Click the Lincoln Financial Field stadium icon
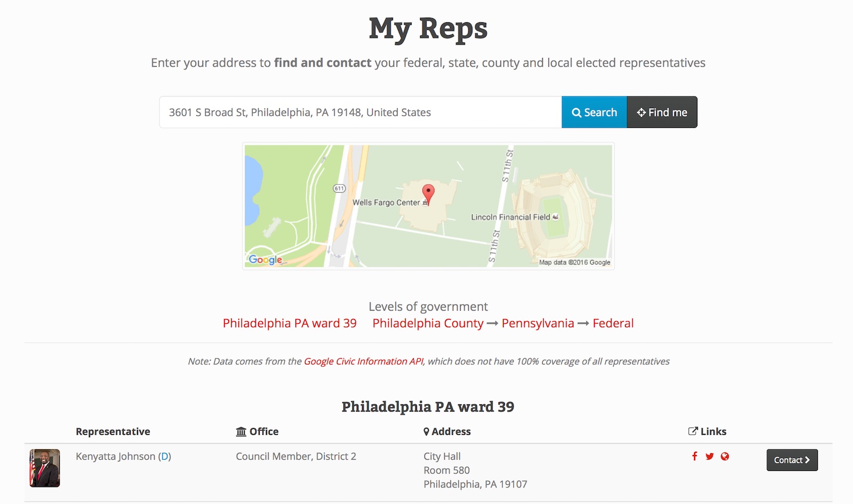The image size is (853, 504). point(556,217)
